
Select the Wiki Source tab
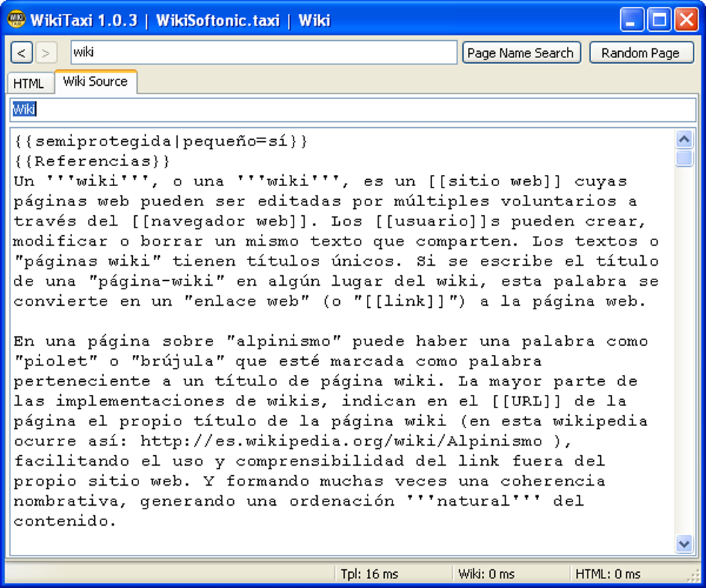coord(96,82)
